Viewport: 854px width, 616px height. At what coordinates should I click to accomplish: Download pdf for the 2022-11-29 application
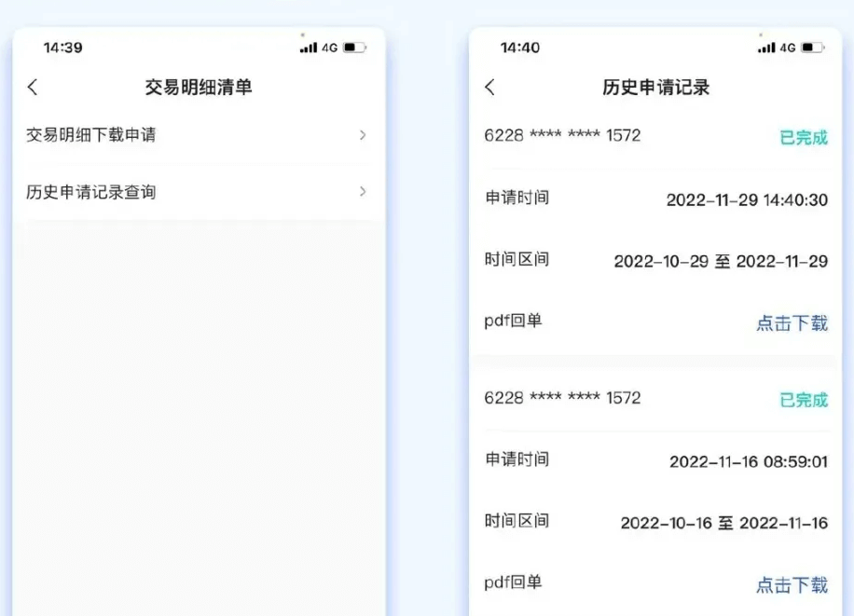792,323
